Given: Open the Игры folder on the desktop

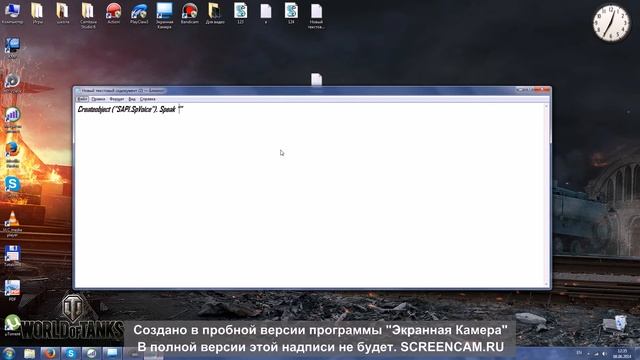Looking at the screenshot, I should (x=37, y=13).
